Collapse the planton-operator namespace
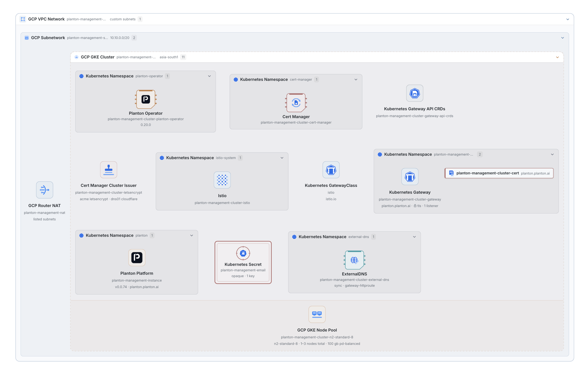Viewport: 588px width, 375px height. click(x=209, y=76)
